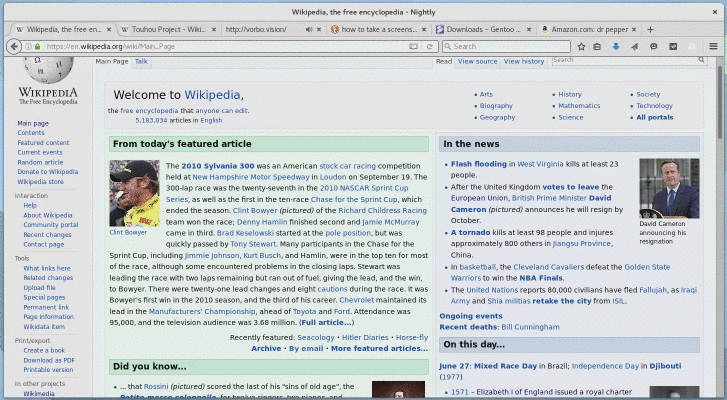Switch to Downloads – Gentoo tab

coord(485,29)
